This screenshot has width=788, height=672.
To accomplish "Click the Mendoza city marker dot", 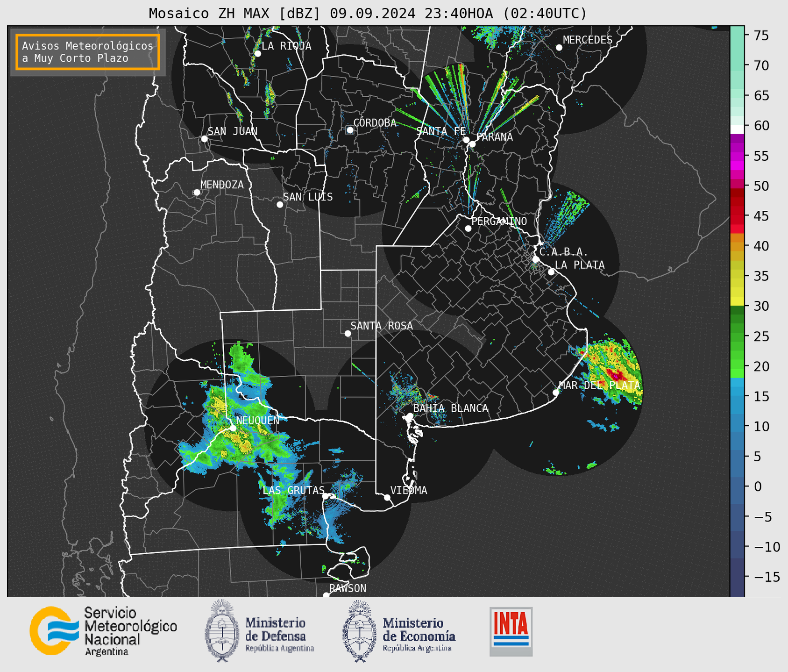I will 197,193.
